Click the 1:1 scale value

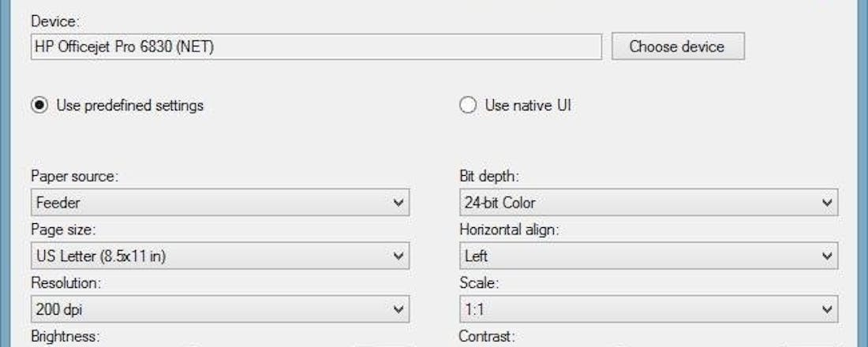click(x=473, y=309)
